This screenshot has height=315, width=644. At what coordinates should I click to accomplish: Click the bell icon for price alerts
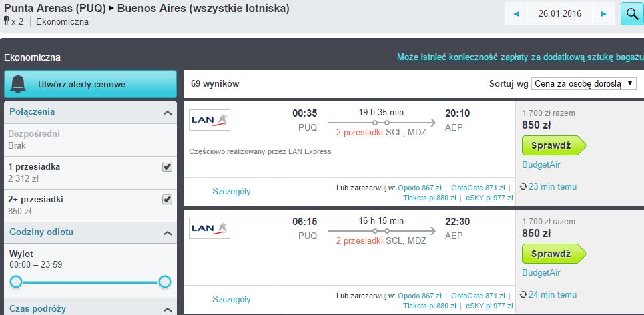[x=19, y=84]
